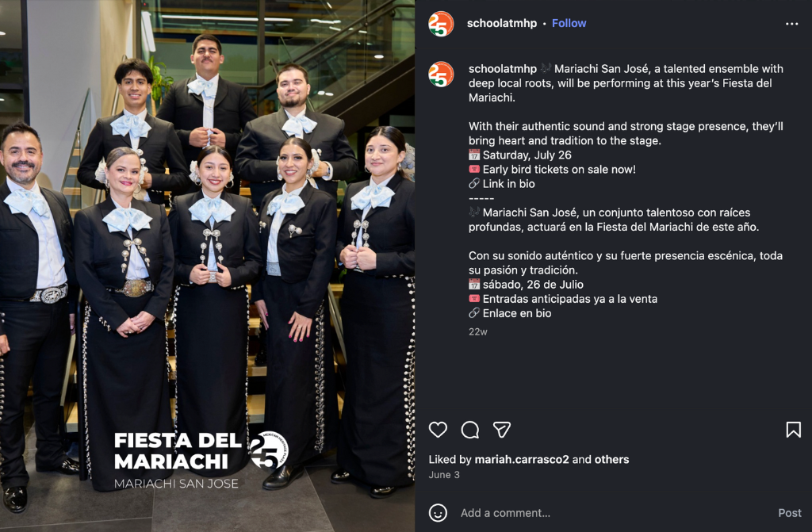
Task: Click the June 3 post date
Action: (444, 474)
